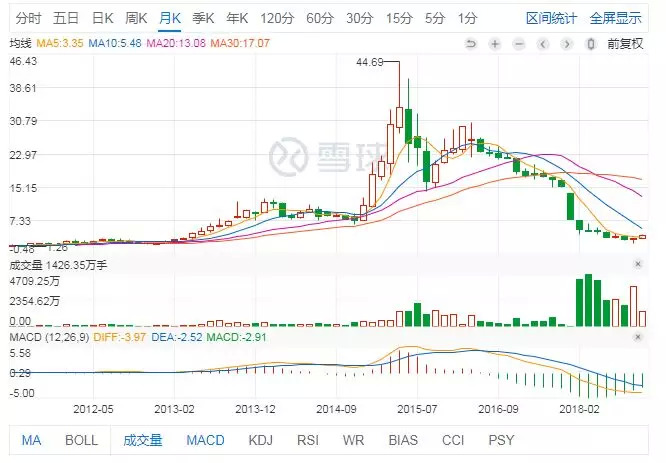Open the 前复权 adjustment dropdown
The height and width of the screenshot is (463, 666).
tap(625, 44)
